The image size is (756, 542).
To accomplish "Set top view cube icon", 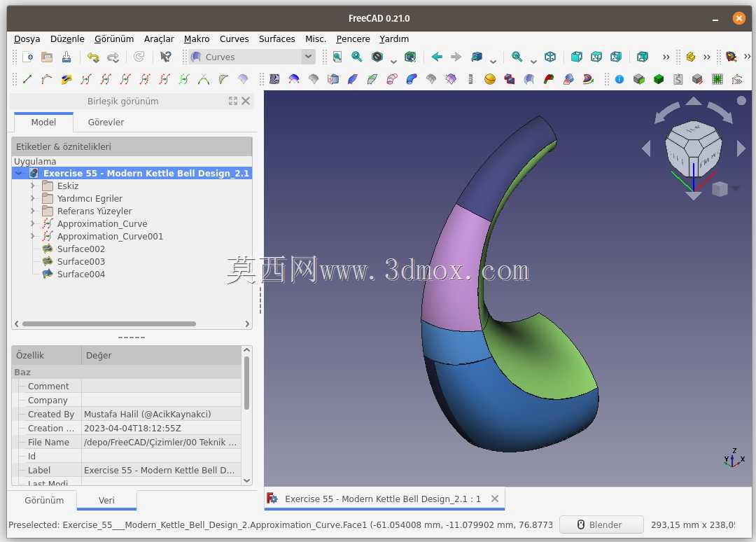I will [596, 57].
